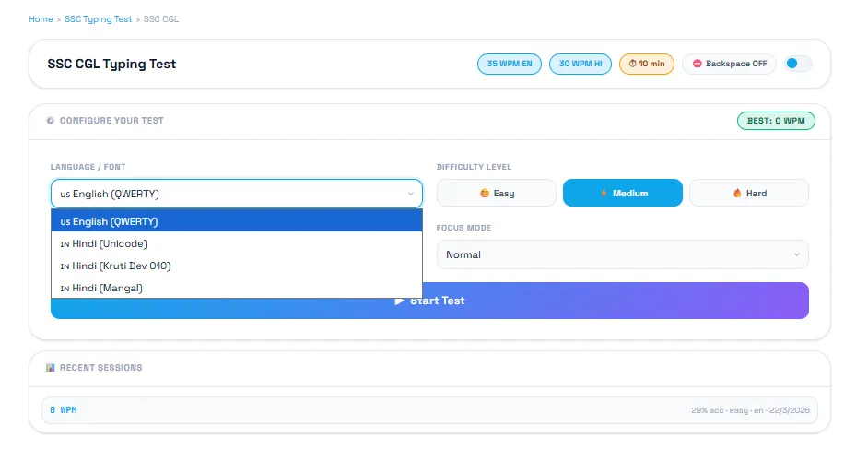Click the stopwatch icon in the 10 min badge
Screen dimensions: 868x461
click(632, 65)
